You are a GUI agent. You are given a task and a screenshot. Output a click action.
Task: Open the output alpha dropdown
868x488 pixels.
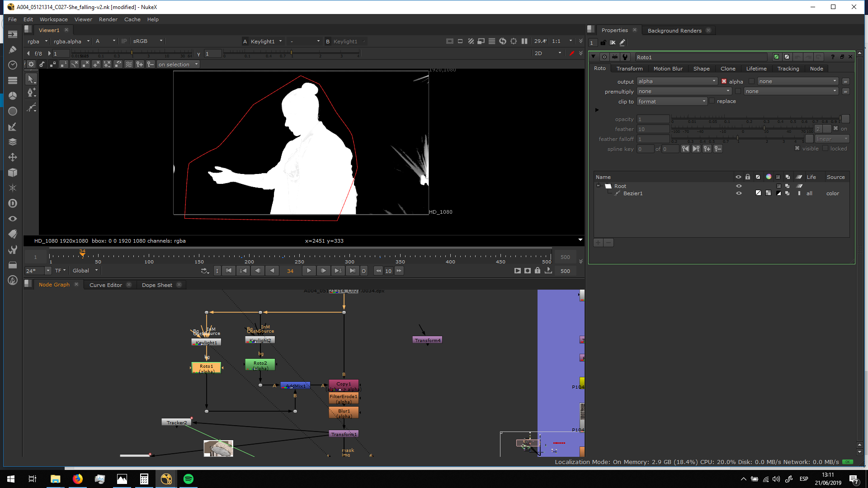(x=677, y=81)
